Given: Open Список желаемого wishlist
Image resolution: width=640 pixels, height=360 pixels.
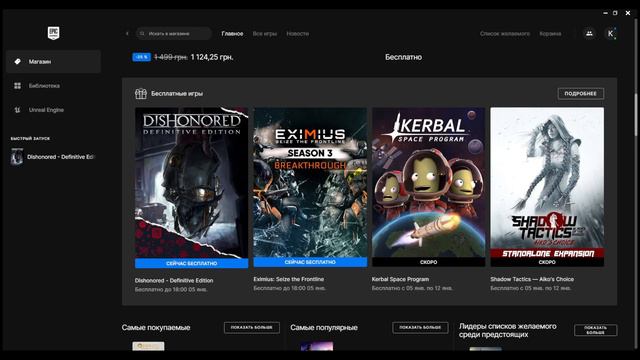Looking at the screenshot, I should [x=505, y=33].
